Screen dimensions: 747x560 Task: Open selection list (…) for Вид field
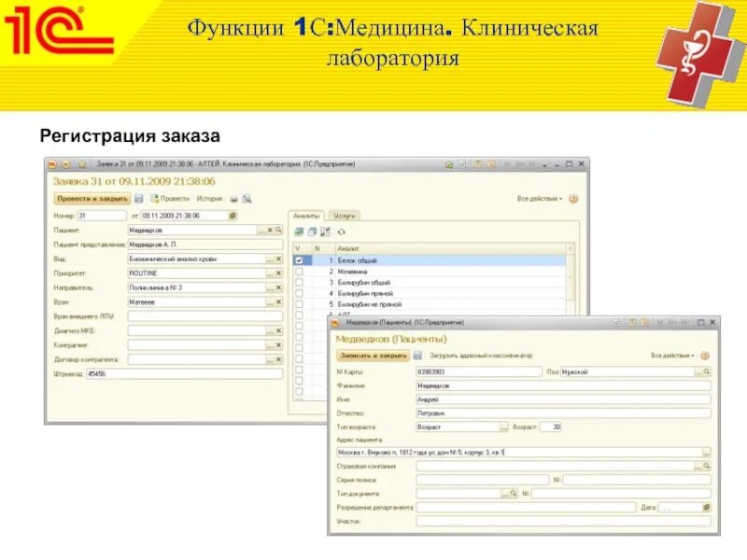pos(270,259)
